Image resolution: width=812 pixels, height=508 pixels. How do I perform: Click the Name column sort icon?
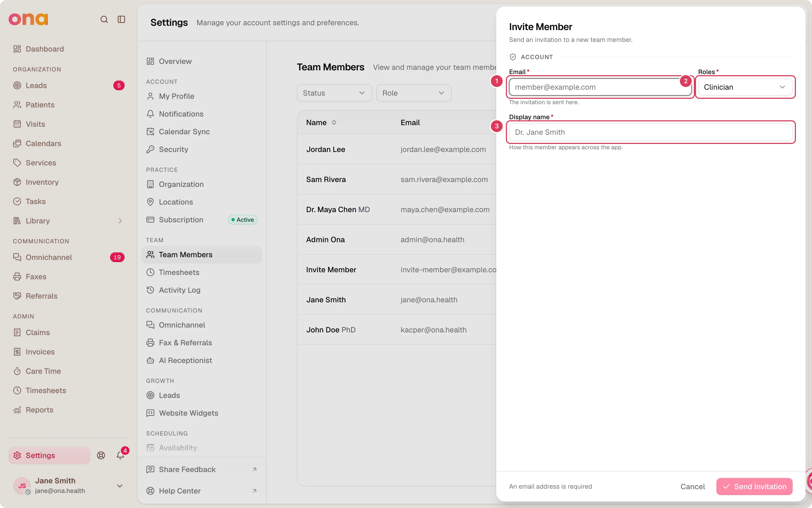point(334,123)
